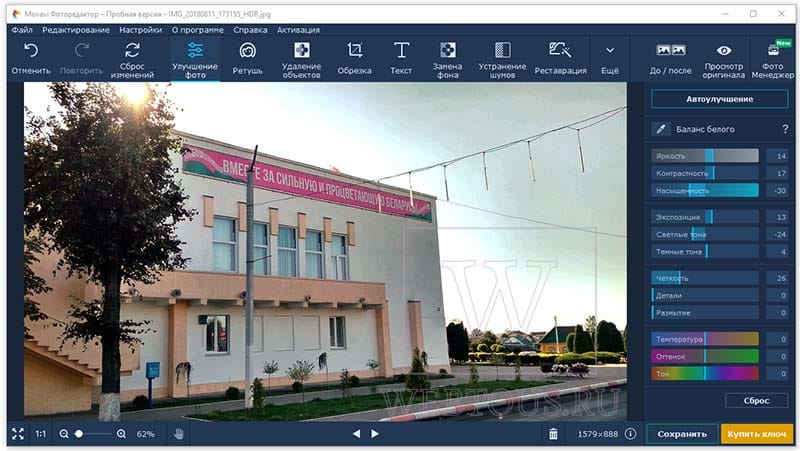Open the Редактирование menu
The width and height of the screenshot is (800, 451).
click(76, 30)
